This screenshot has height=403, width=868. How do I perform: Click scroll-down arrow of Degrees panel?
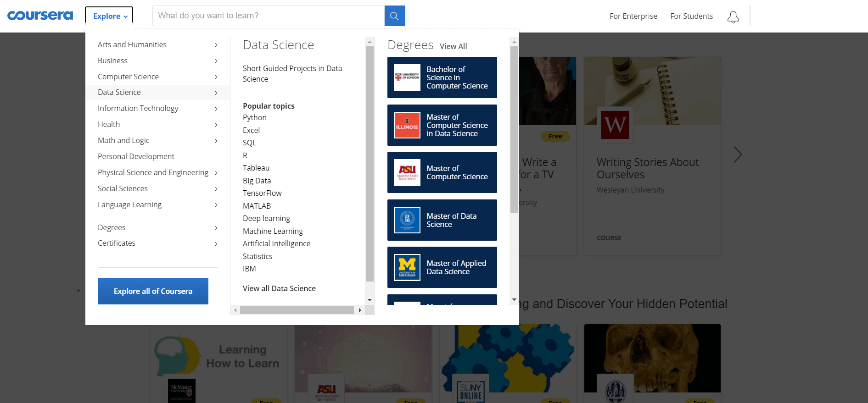(x=514, y=300)
